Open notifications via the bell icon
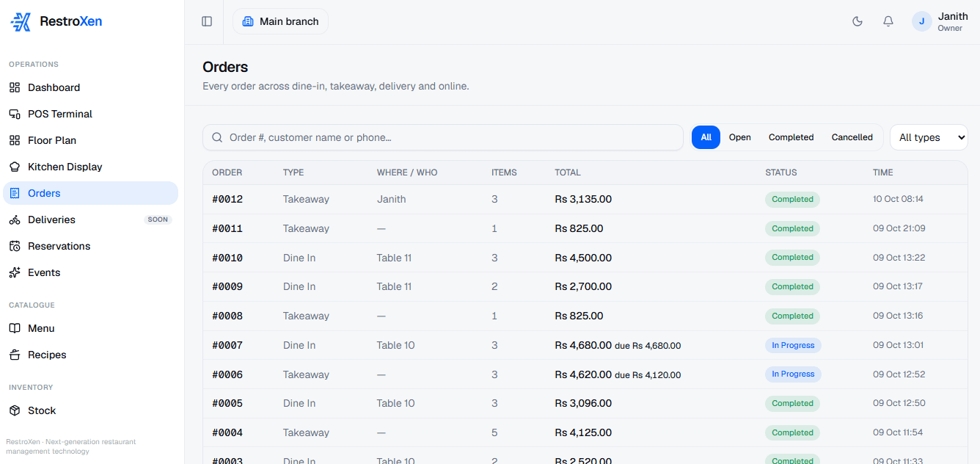 pos(888,21)
